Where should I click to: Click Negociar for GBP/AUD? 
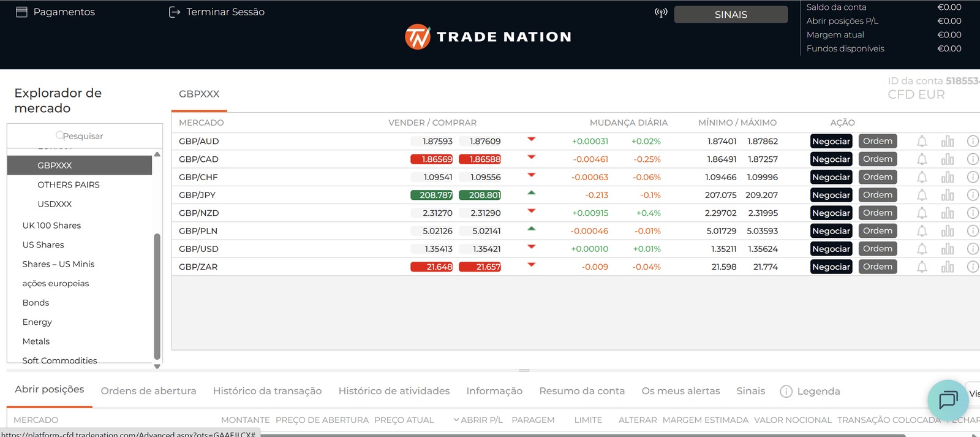831,141
